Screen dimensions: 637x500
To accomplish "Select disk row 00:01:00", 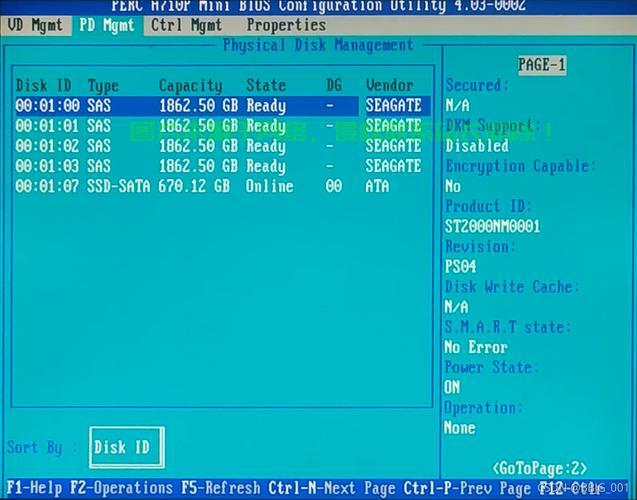I will click(223, 106).
